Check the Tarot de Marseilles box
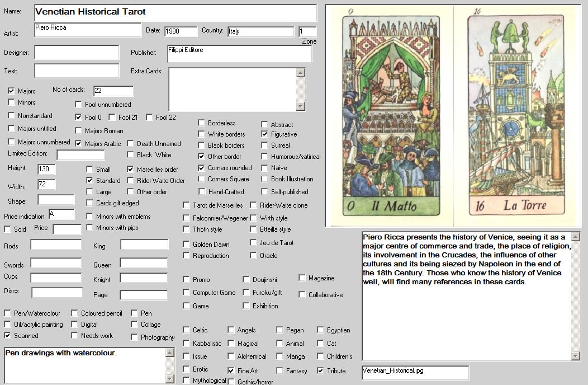 [187, 205]
